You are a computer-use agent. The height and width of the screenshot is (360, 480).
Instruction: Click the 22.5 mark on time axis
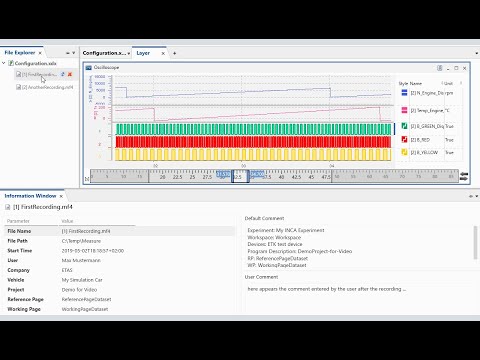[177, 177]
